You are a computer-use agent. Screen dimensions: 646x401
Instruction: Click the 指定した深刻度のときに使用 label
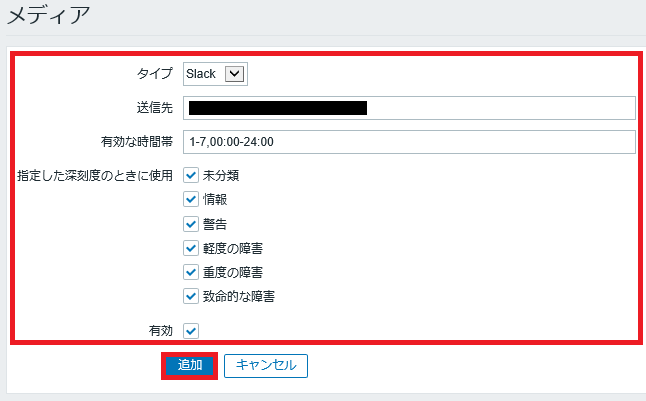coord(95,176)
